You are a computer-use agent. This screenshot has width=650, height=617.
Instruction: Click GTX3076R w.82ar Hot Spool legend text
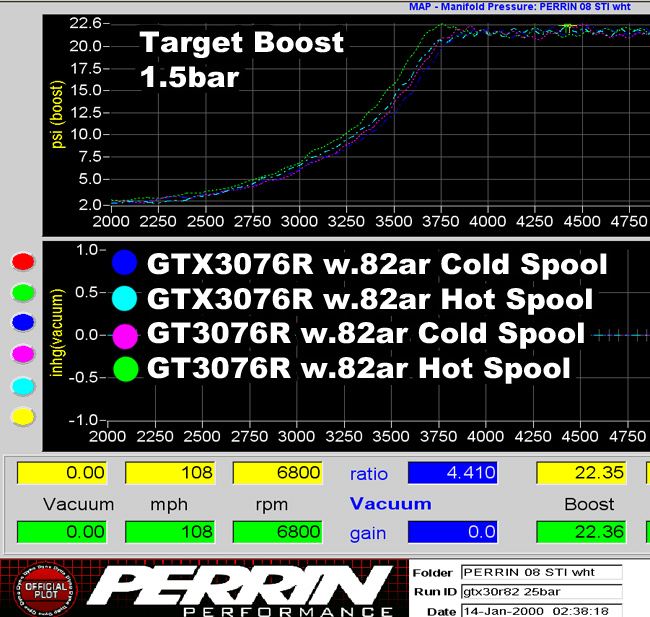tap(370, 299)
